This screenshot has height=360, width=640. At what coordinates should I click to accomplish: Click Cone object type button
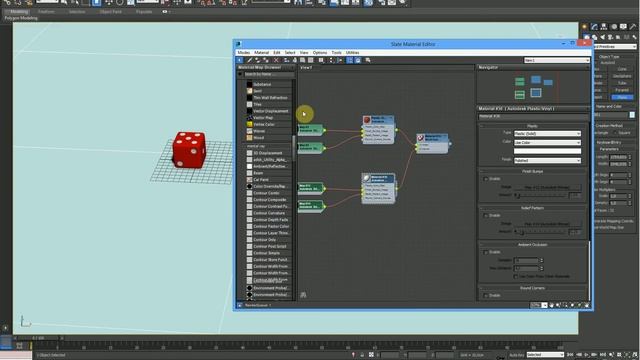coord(622,69)
